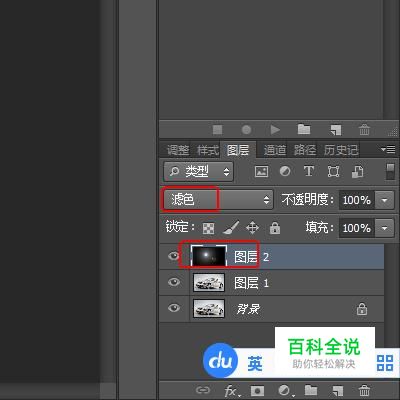Image resolution: width=400 pixels, height=400 pixels.
Task: Filter for pixel layers
Action: pos(261,172)
